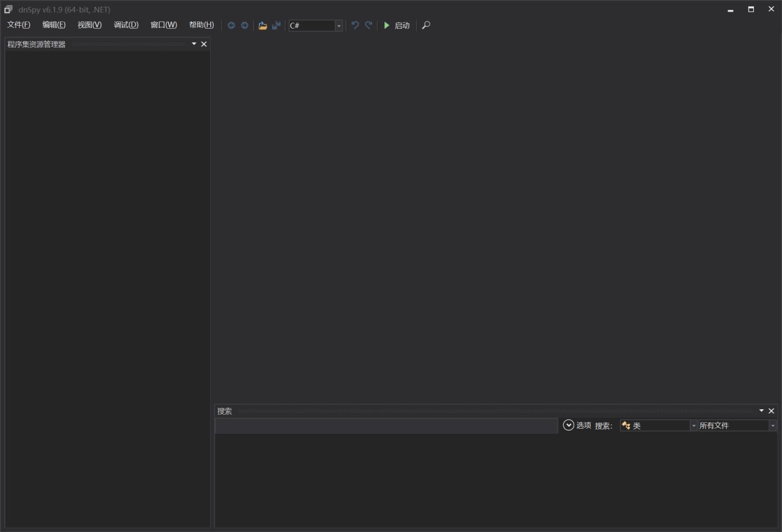782x532 pixels.
Task: Expand the 选项 search options
Action: coord(577,425)
